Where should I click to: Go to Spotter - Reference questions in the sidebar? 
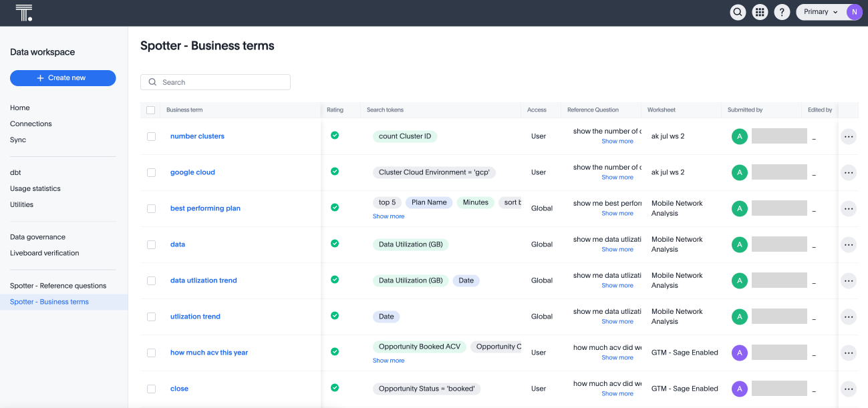[x=57, y=285]
